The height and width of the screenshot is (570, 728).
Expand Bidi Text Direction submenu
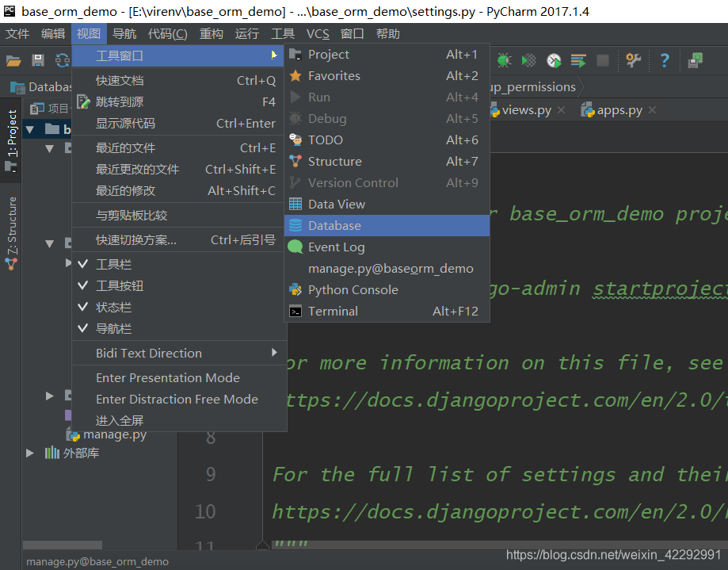179,353
